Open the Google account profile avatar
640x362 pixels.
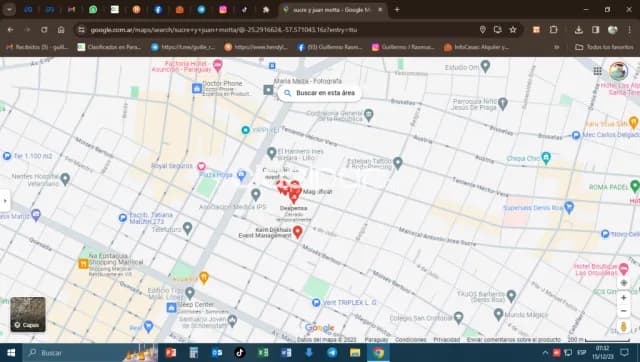tap(618, 71)
